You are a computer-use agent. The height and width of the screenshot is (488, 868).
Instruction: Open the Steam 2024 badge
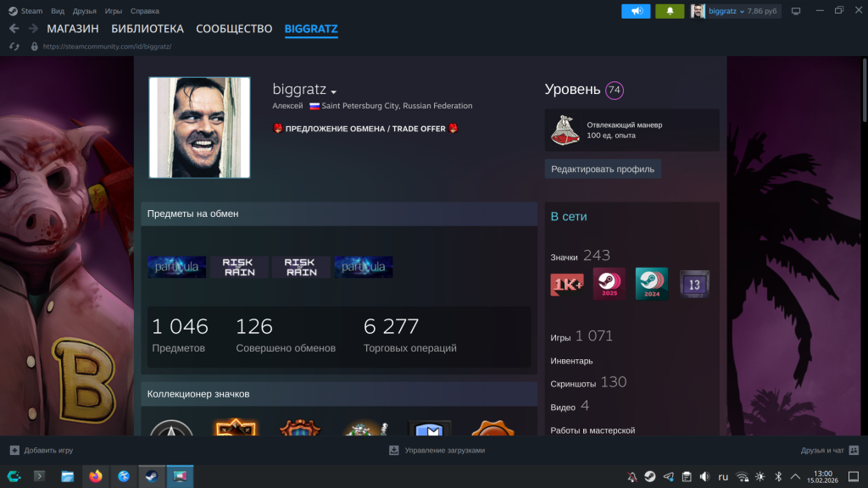tap(651, 284)
